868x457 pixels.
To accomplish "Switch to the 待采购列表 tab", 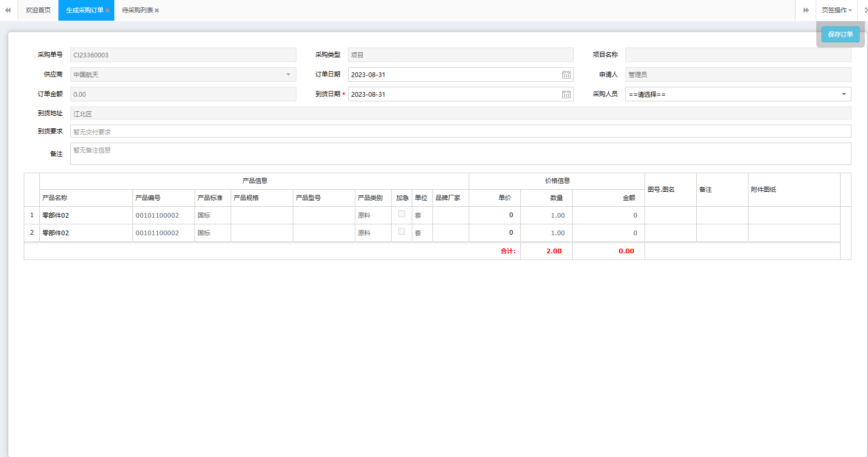I will (137, 10).
